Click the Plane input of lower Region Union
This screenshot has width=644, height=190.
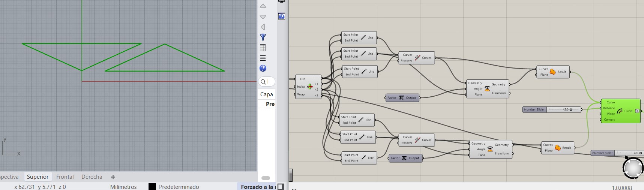(549, 151)
